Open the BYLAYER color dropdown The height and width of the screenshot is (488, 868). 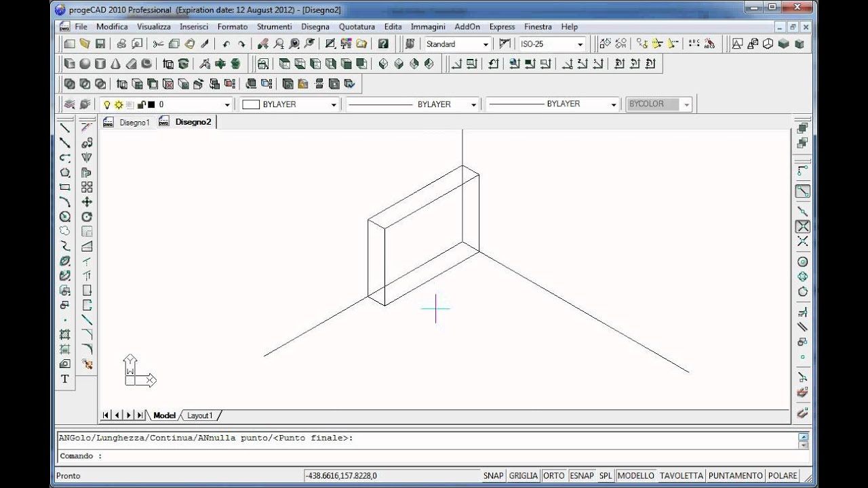click(334, 105)
